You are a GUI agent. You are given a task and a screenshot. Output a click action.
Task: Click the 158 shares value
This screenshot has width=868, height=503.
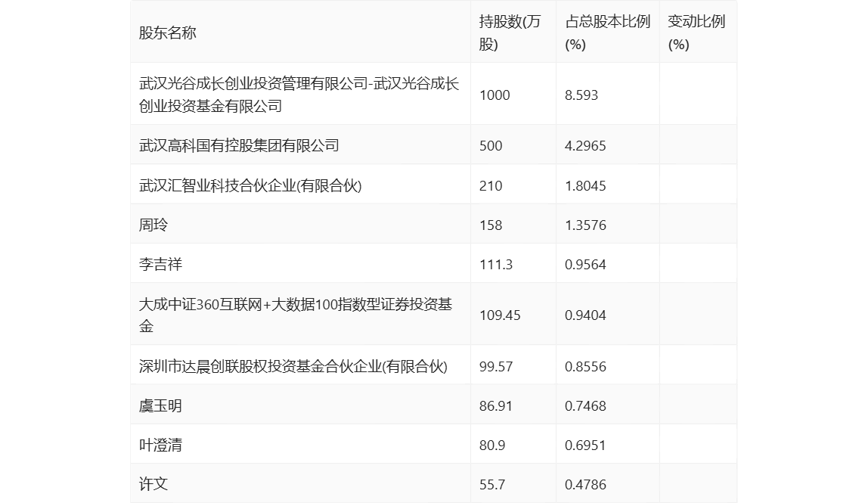click(x=491, y=225)
